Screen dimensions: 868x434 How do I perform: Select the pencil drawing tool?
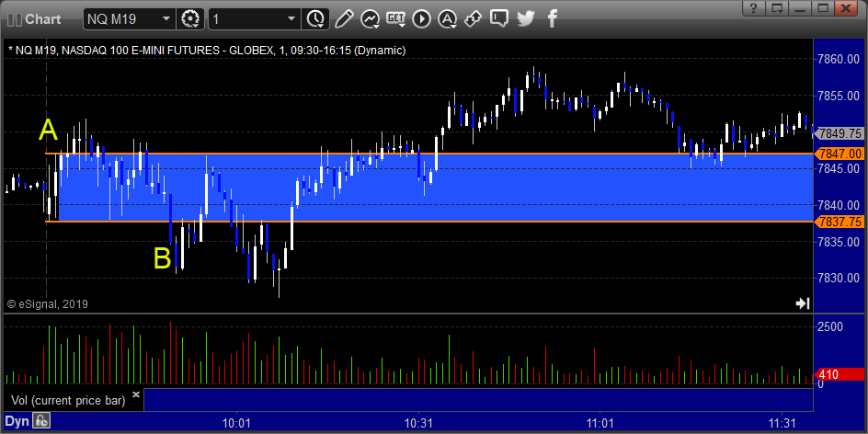pos(344,18)
